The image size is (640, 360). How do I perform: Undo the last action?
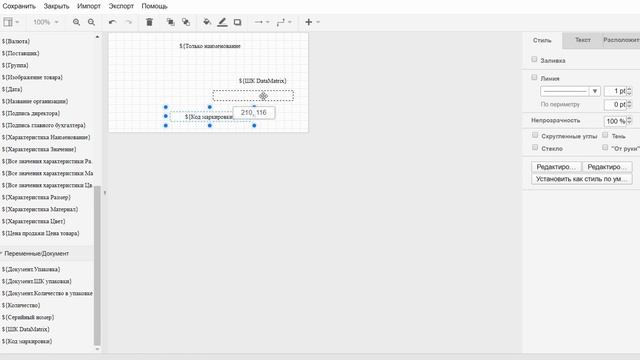[x=113, y=22]
